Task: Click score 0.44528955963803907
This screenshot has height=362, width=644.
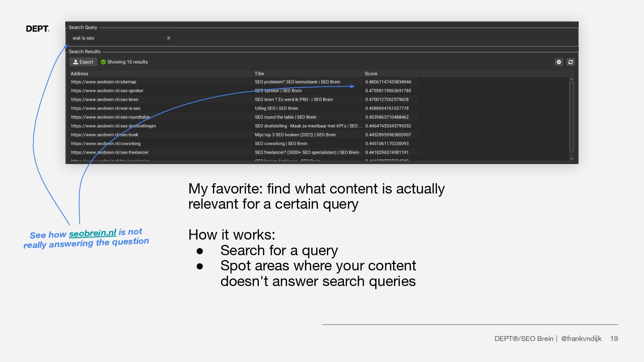Action: pos(388,135)
